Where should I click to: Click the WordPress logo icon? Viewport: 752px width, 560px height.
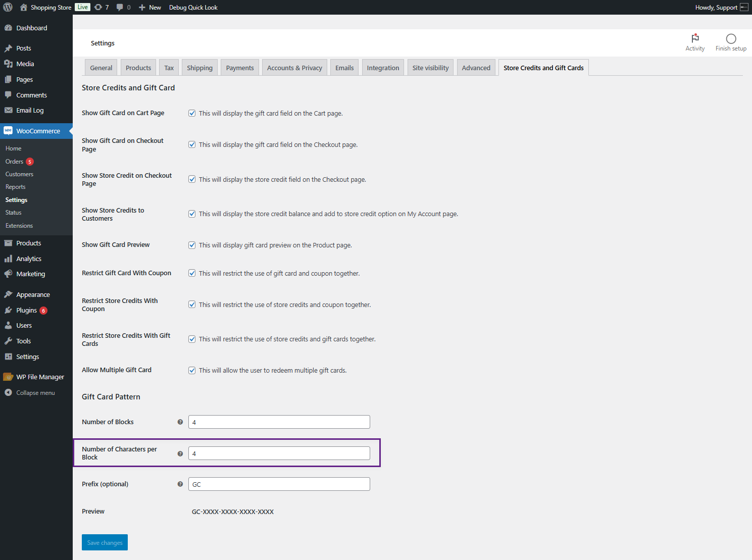tap(8, 7)
